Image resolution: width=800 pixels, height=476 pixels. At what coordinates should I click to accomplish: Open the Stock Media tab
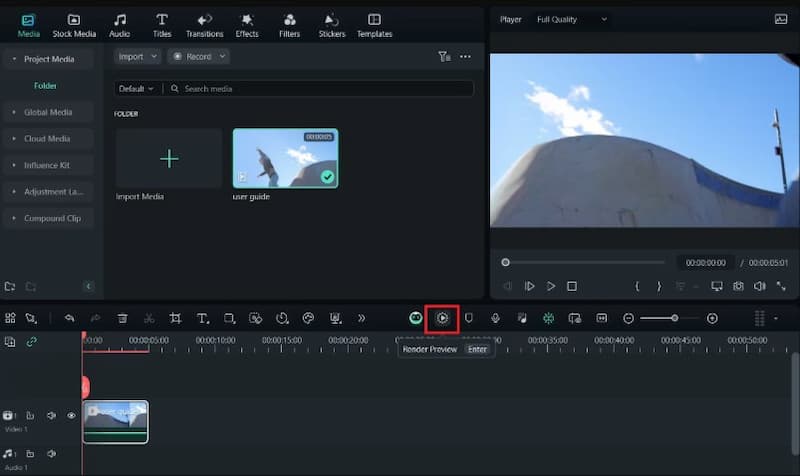click(74, 26)
